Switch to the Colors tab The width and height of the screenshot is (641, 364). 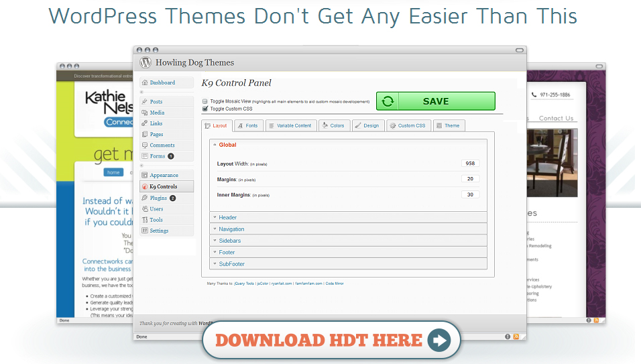(334, 126)
